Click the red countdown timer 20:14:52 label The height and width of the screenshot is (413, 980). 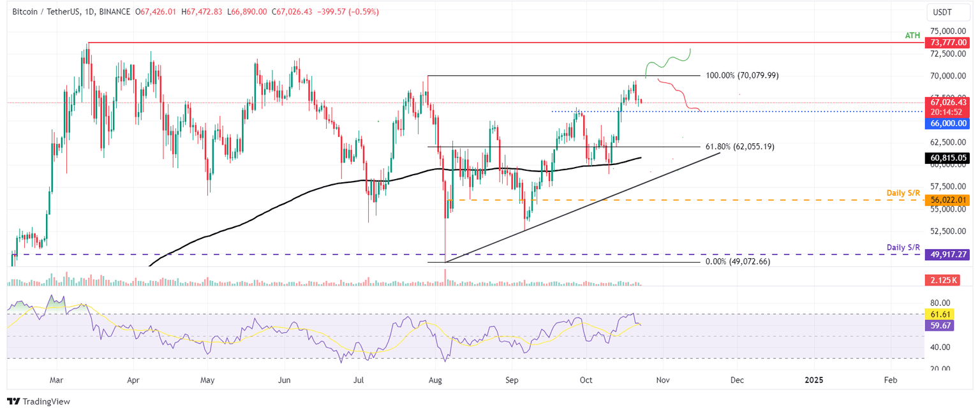[947, 112]
